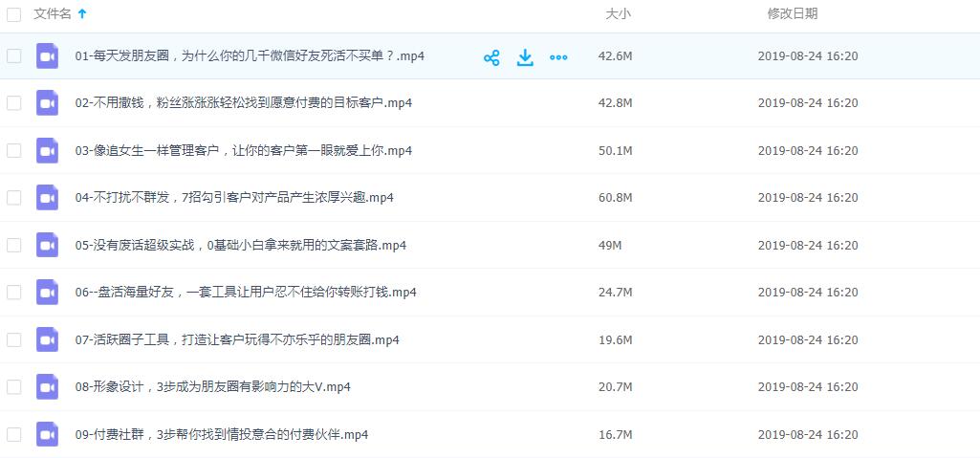The height and width of the screenshot is (458, 980).
Task: Toggle sort arrow next to 文件名
Action: tap(82, 14)
